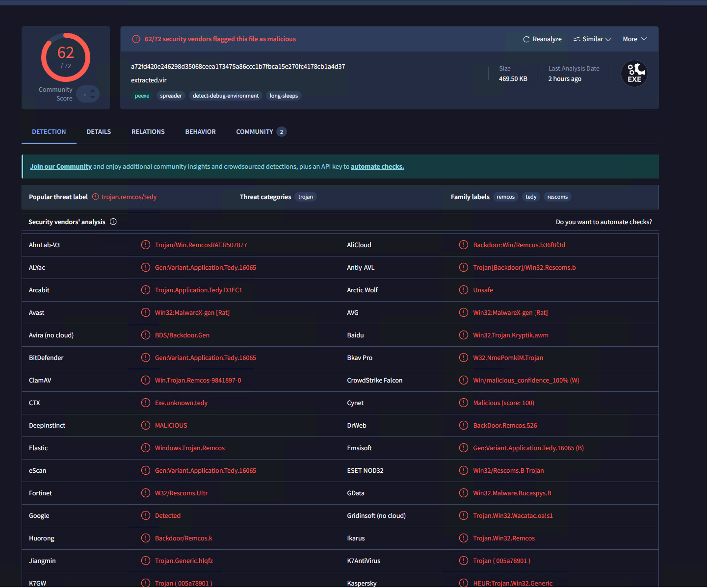Click the EXE file type icon
Image resolution: width=707 pixels, height=588 pixels.
(634, 74)
